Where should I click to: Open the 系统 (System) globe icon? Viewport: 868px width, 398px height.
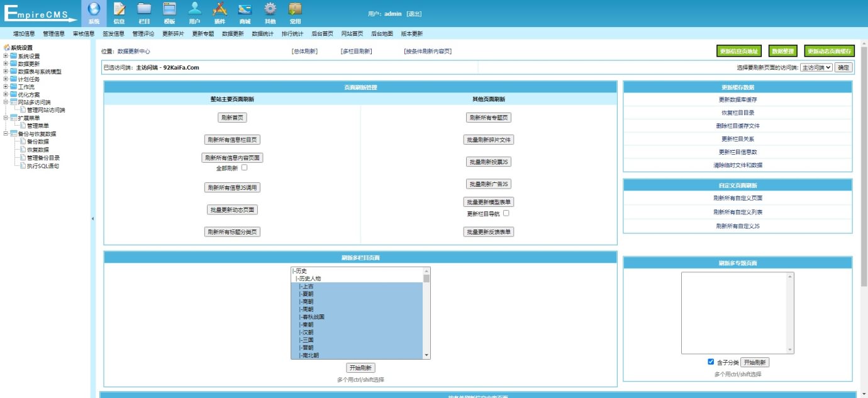point(94,9)
